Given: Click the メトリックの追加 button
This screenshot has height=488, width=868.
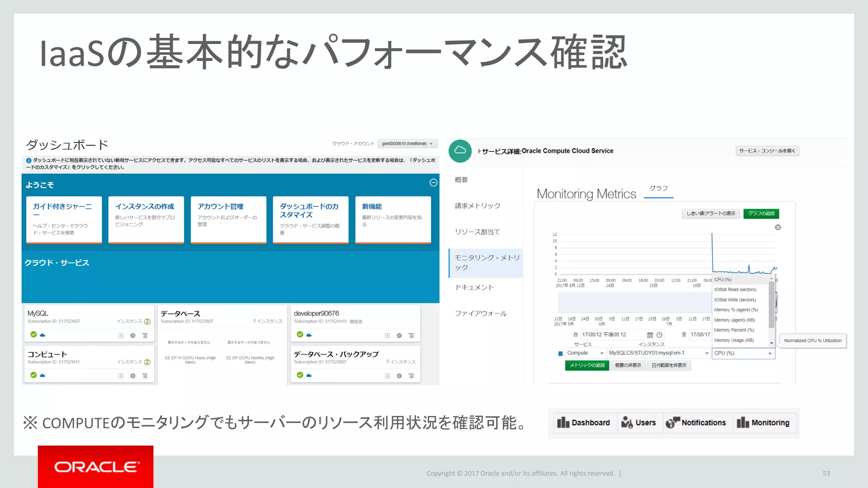Looking at the screenshot, I should click(x=587, y=365).
